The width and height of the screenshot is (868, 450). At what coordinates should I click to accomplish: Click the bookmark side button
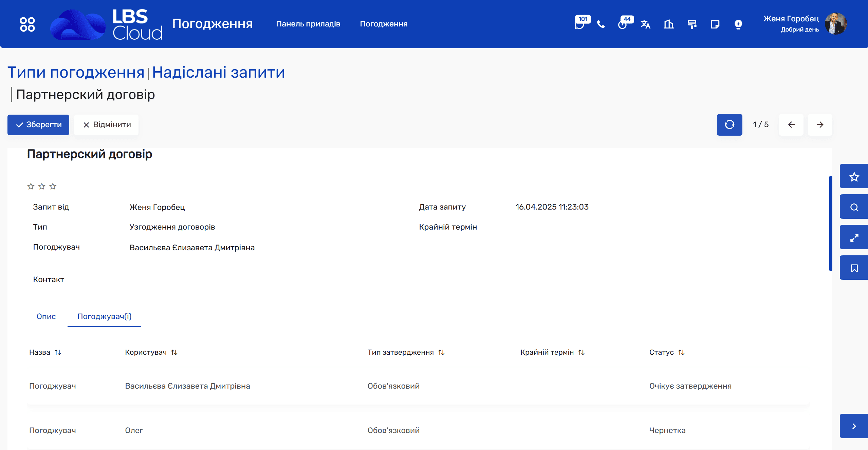pos(854,268)
